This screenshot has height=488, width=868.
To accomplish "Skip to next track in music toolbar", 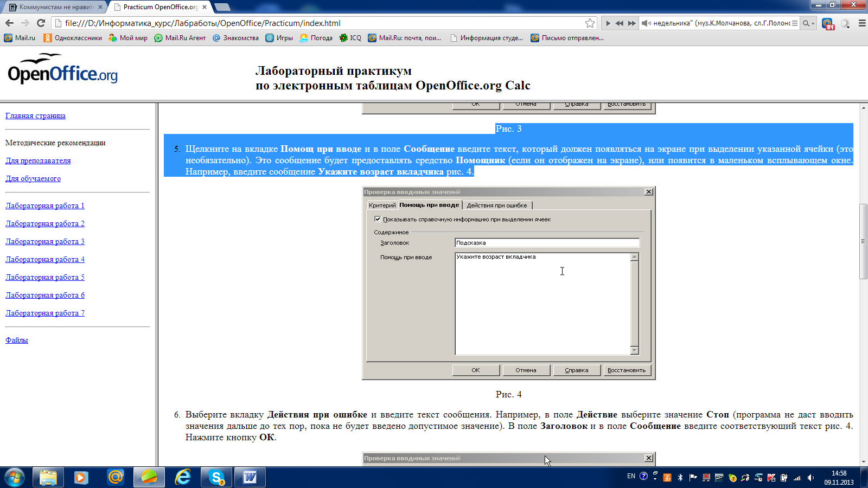I will [x=632, y=23].
